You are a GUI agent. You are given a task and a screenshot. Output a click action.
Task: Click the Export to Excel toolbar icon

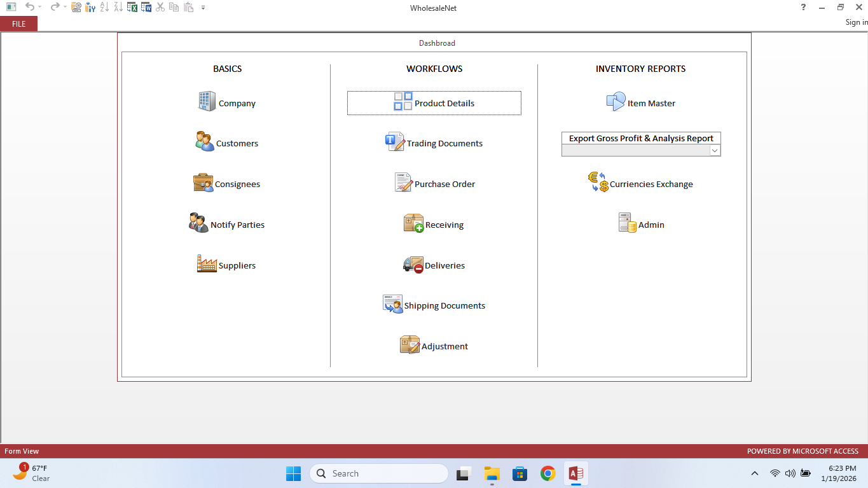click(132, 8)
